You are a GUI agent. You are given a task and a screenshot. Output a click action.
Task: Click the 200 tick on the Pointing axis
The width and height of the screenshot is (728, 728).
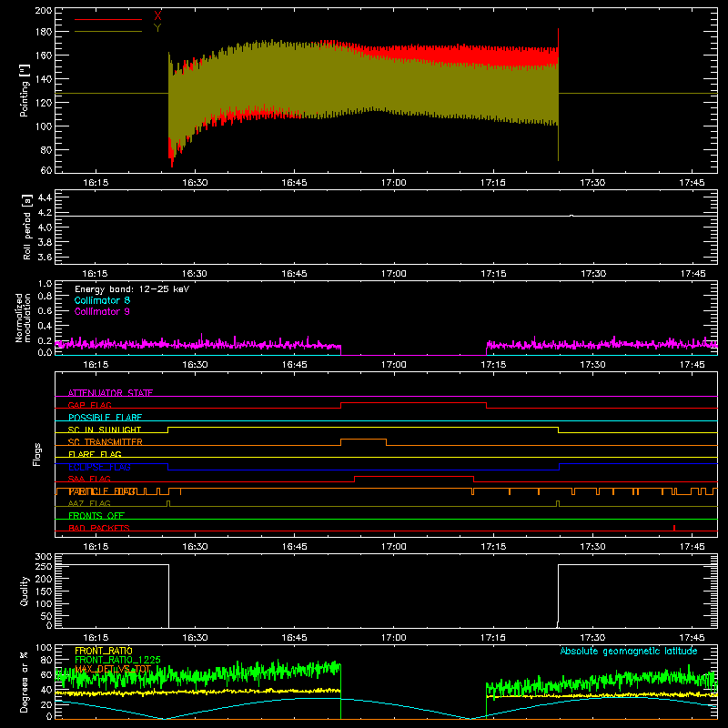[44, 10]
